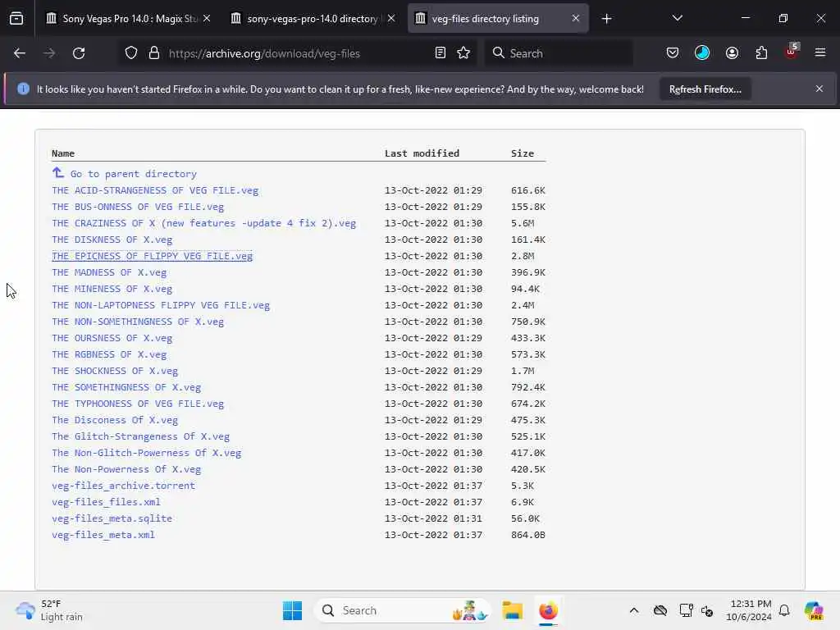
Task: Open The Glitch-Strangeness Of X.veg link
Action: tap(140, 436)
